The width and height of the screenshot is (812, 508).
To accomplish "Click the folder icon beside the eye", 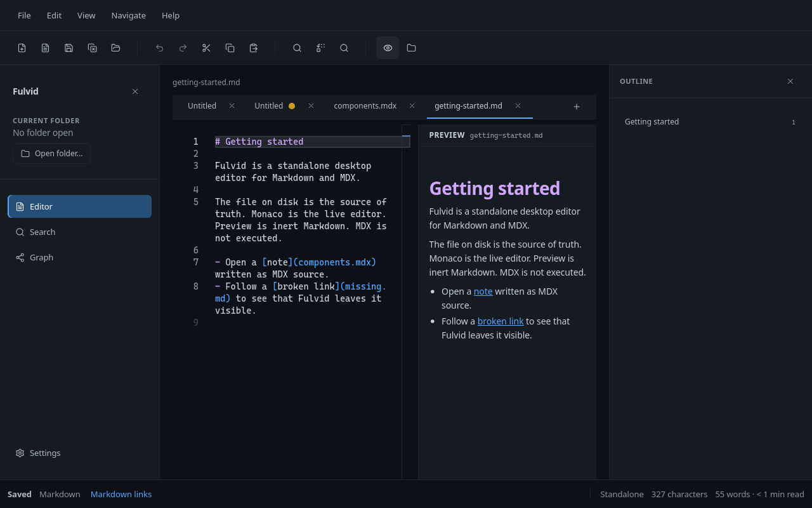I will [411, 48].
